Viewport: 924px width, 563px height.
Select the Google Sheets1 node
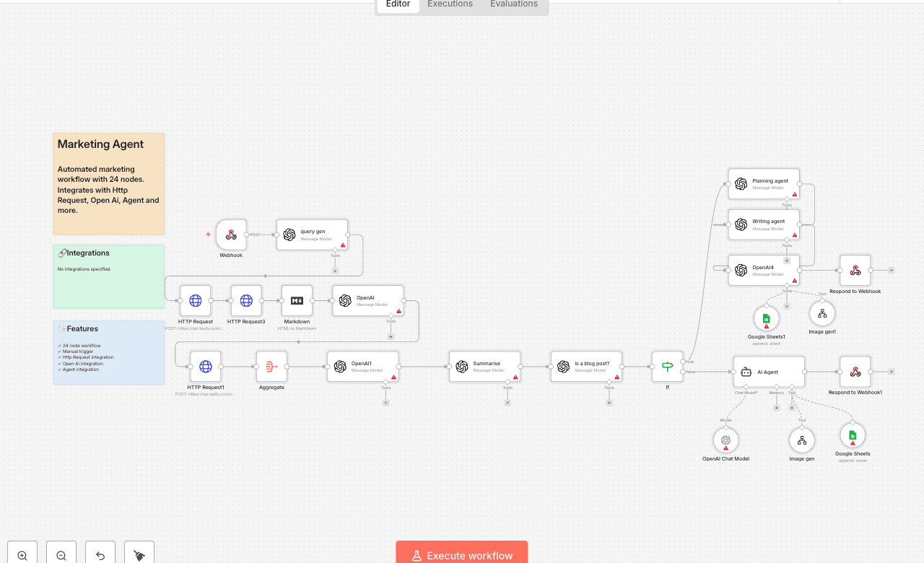pyautogui.click(x=766, y=318)
